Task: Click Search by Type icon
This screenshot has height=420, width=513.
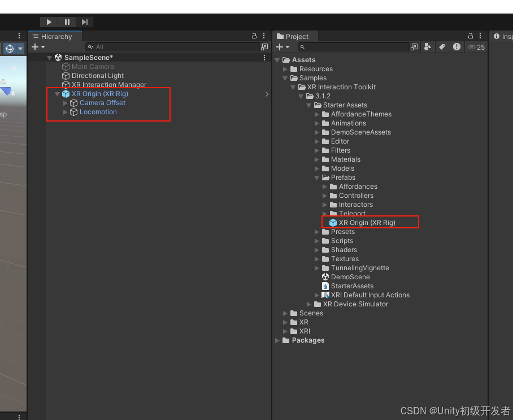Action: point(427,47)
